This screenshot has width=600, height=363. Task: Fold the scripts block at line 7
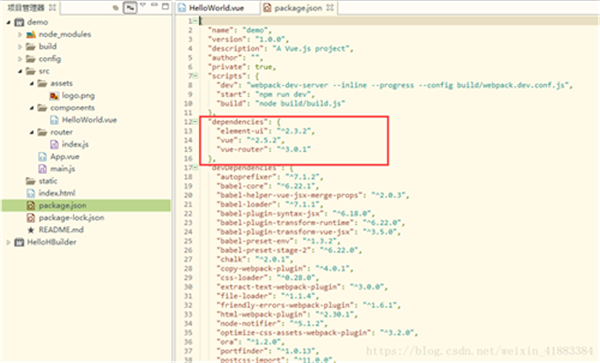[196, 76]
